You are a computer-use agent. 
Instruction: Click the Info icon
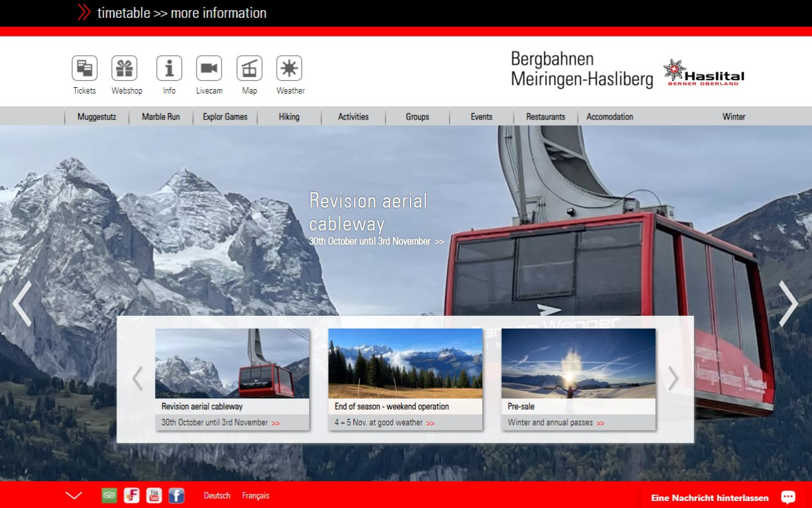click(x=169, y=69)
